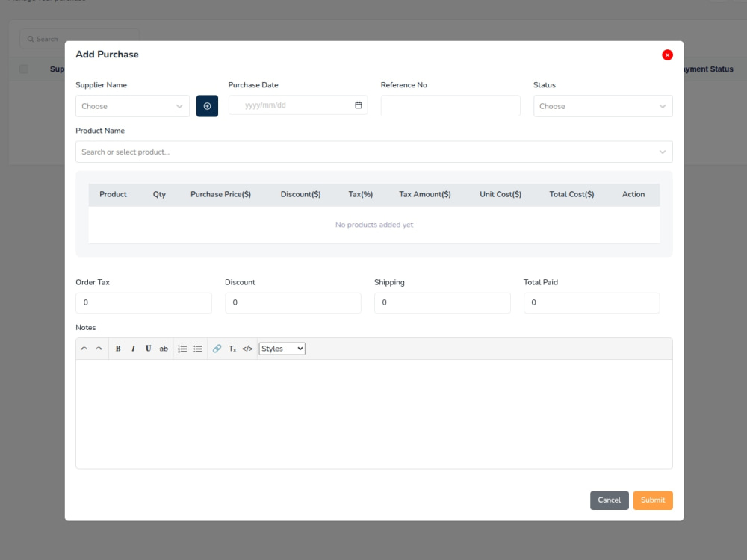Click the Tax(%) column header
Screen dimensions: 747x560
(x=361, y=194)
